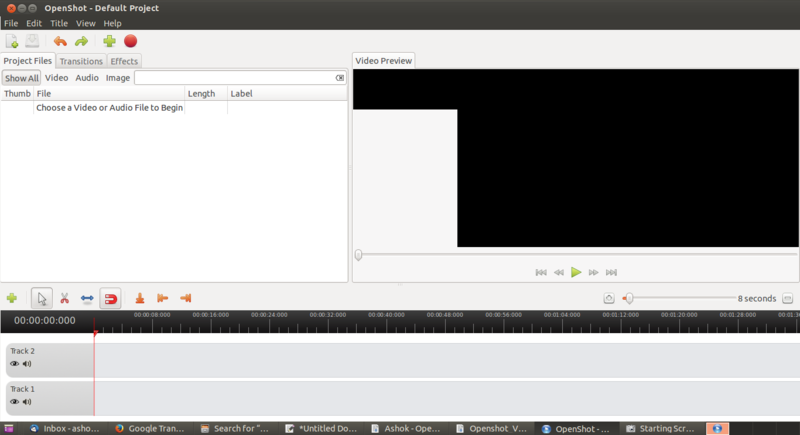Image resolution: width=800 pixels, height=435 pixels.
Task: Toggle the red magnet snapping tool
Action: (x=111, y=299)
